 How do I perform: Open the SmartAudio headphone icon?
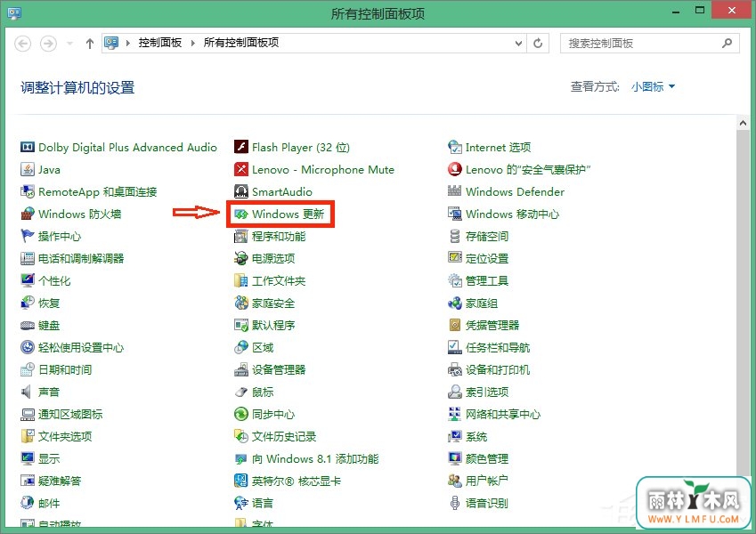(x=241, y=191)
